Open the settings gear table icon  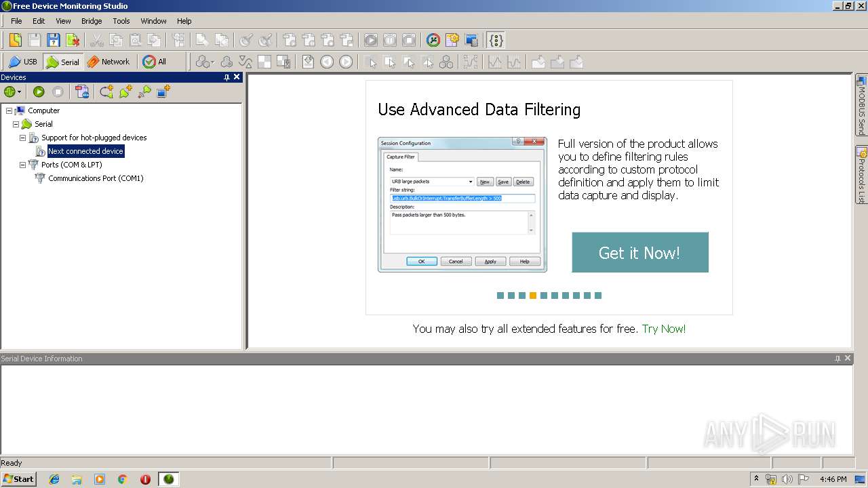pos(452,40)
